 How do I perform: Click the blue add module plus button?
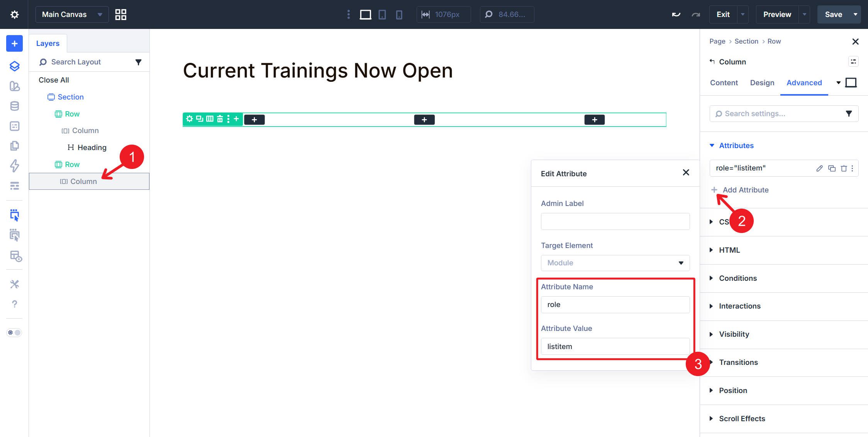(x=14, y=44)
